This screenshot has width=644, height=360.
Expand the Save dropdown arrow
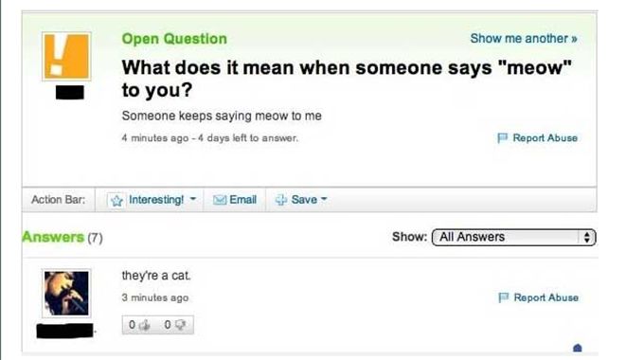pos(324,199)
